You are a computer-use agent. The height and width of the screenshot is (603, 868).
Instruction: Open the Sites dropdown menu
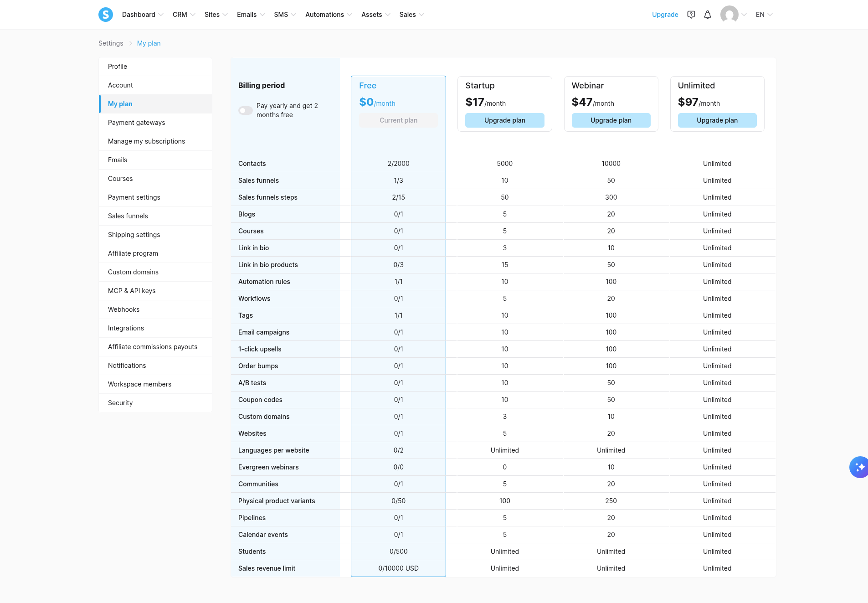[216, 15]
